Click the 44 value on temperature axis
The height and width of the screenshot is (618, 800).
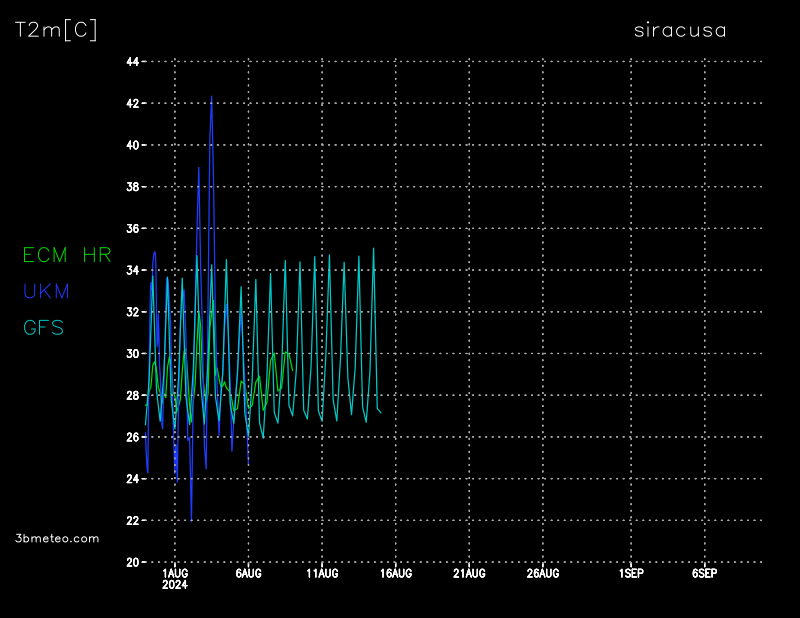pos(132,62)
